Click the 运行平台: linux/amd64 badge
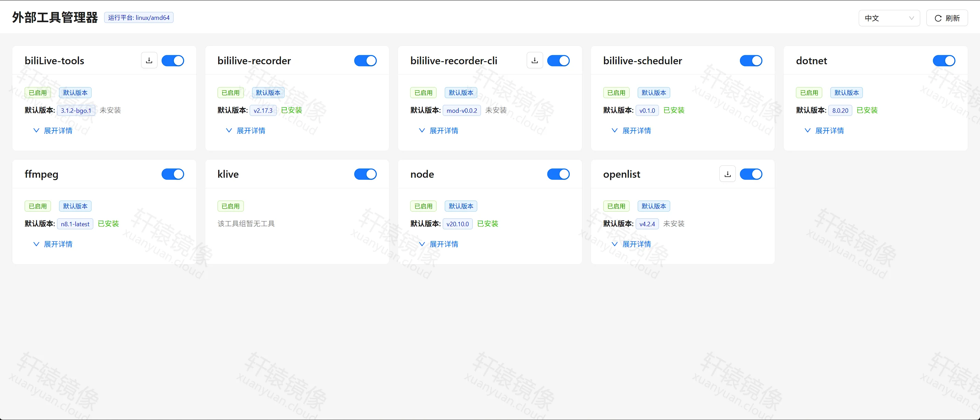This screenshot has height=420, width=980. [139, 17]
